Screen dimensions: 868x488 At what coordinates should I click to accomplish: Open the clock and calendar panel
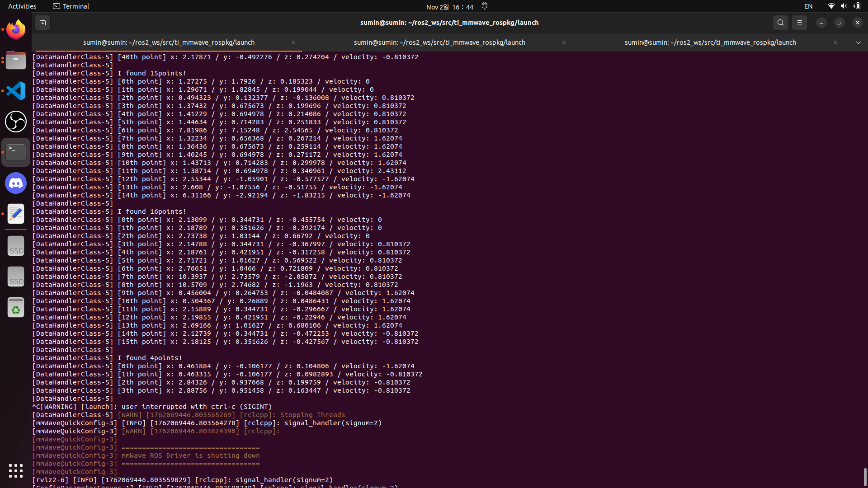[x=449, y=7]
